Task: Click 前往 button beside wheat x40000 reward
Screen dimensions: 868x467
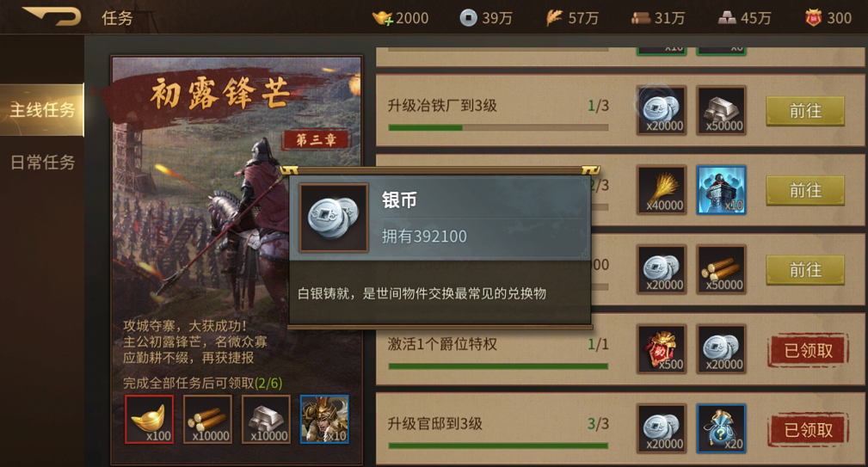Action: pos(805,191)
